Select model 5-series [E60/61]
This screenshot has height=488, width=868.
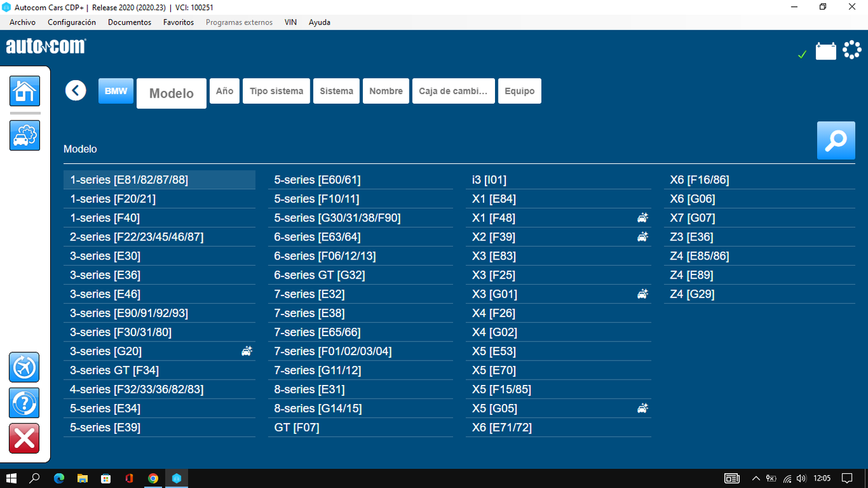pyautogui.click(x=360, y=180)
